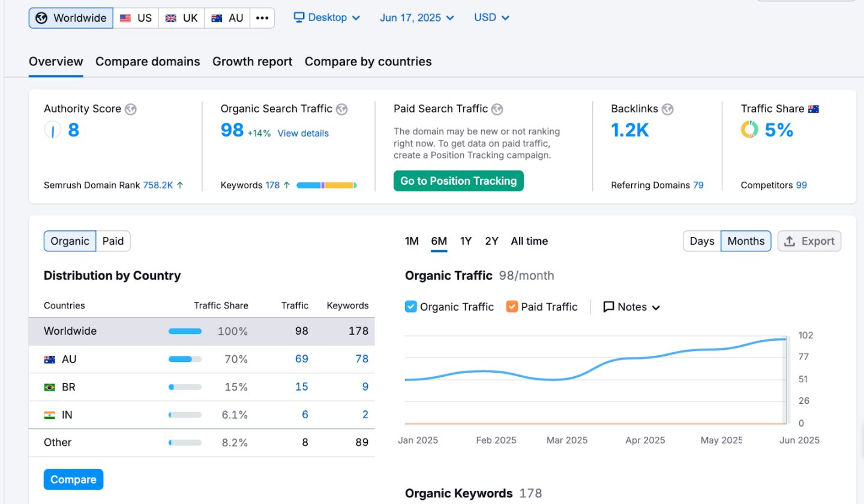Click the Go to Position Tracking button
This screenshot has height=504, width=864.
(x=458, y=181)
